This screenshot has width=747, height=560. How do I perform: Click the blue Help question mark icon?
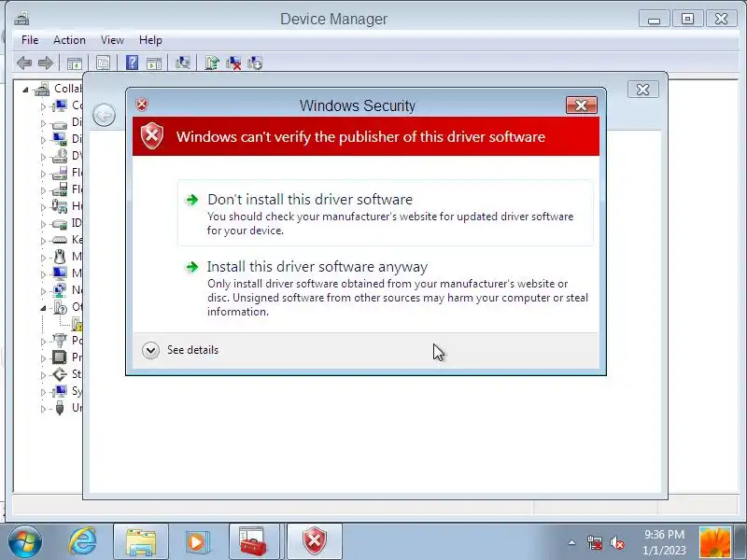coord(132,63)
